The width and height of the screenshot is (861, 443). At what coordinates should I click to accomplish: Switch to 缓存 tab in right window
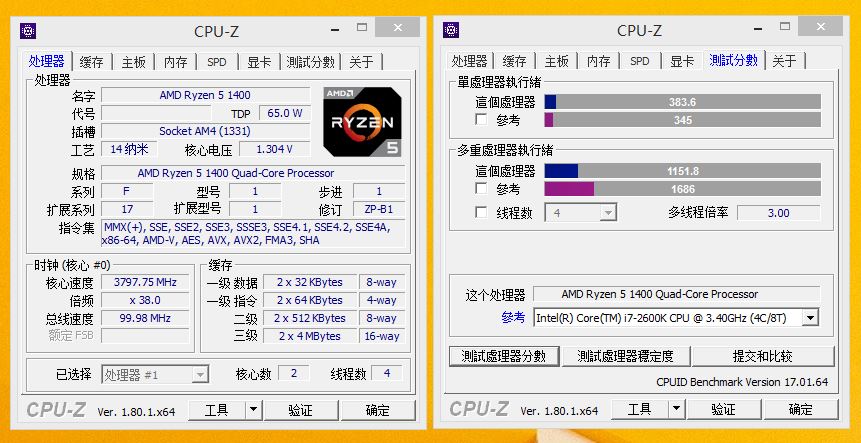(515, 61)
